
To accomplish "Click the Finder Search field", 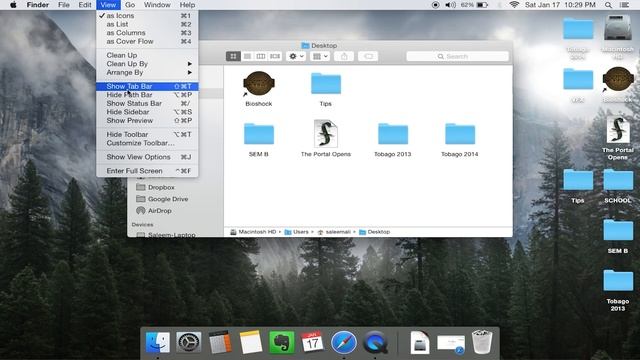I will point(458,56).
